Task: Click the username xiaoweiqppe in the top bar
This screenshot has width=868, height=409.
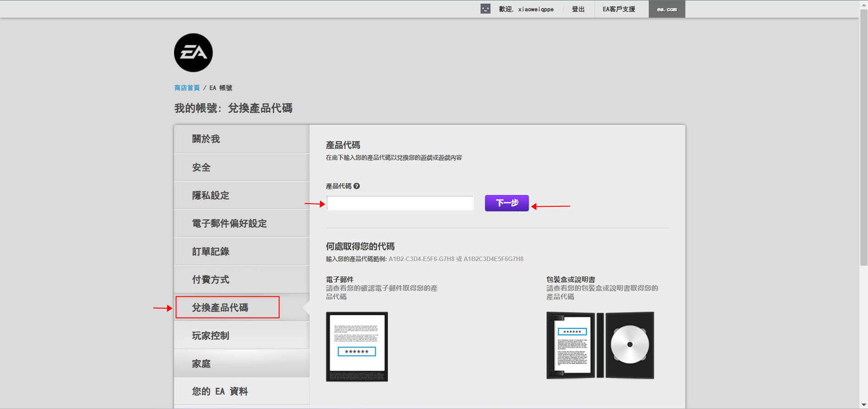Action: click(x=536, y=9)
